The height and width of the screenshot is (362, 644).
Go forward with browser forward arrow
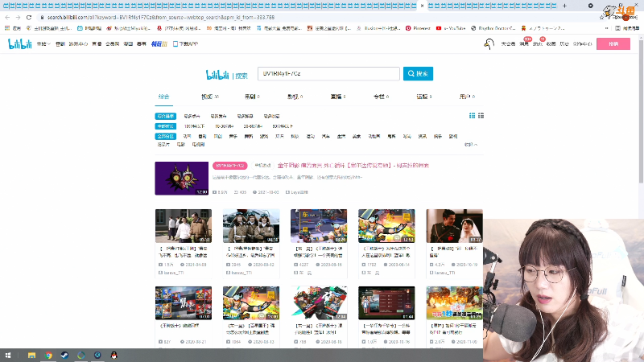(18, 17)
